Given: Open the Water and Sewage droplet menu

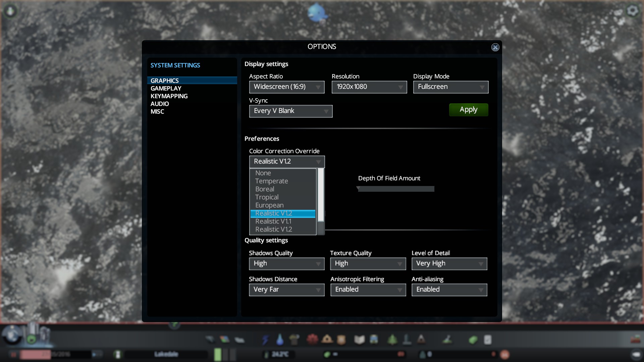Looking at the screenshot, I should pyautogui.click(x=280, y=340).
